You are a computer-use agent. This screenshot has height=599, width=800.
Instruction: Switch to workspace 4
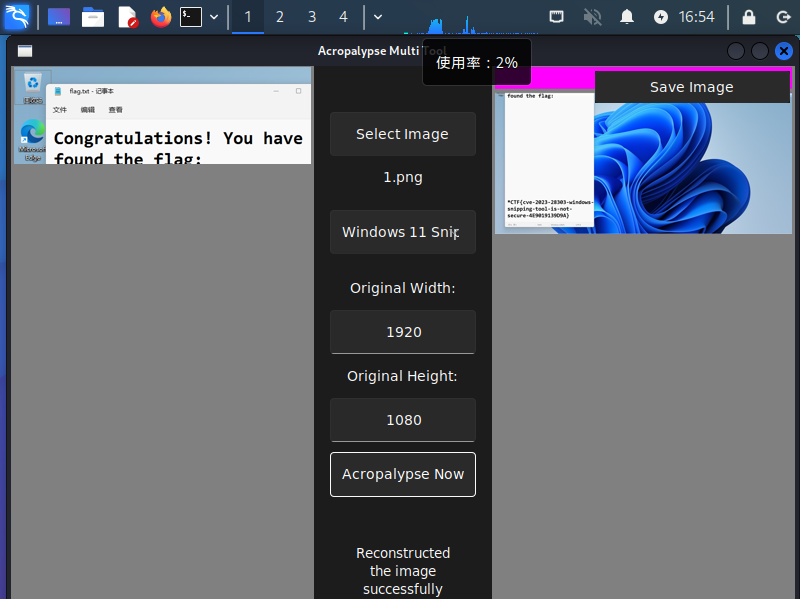(343, 17)
